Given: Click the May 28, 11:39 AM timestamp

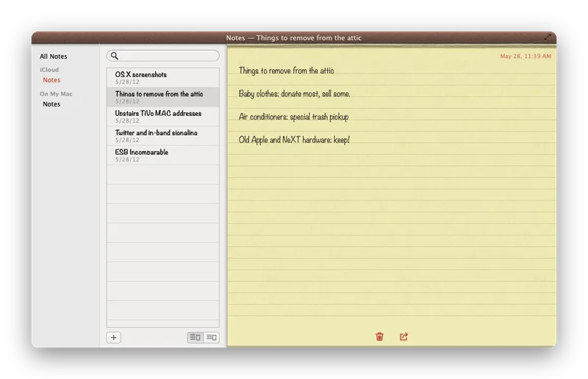Looking at the screenshot, I should point(526,57).
